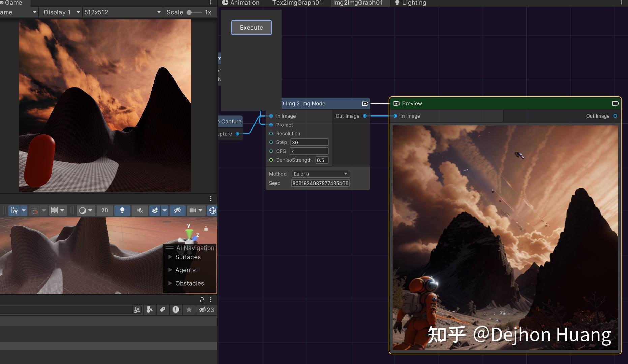Click the Seed input field on the node
Image resolution: width=628 pixels, height=364 pixels.
pyautogui.click(x=320, y=183)
